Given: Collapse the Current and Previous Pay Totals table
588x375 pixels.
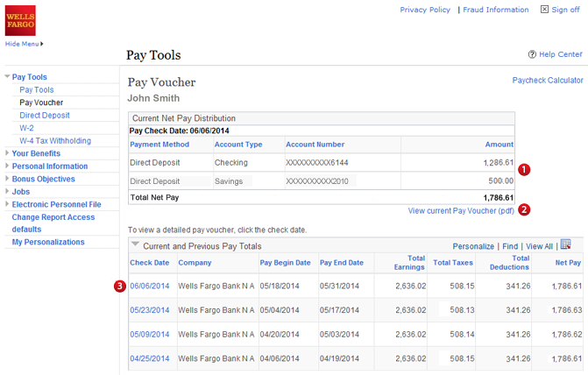Looking at the screenshot, I should tap(135, 244).
